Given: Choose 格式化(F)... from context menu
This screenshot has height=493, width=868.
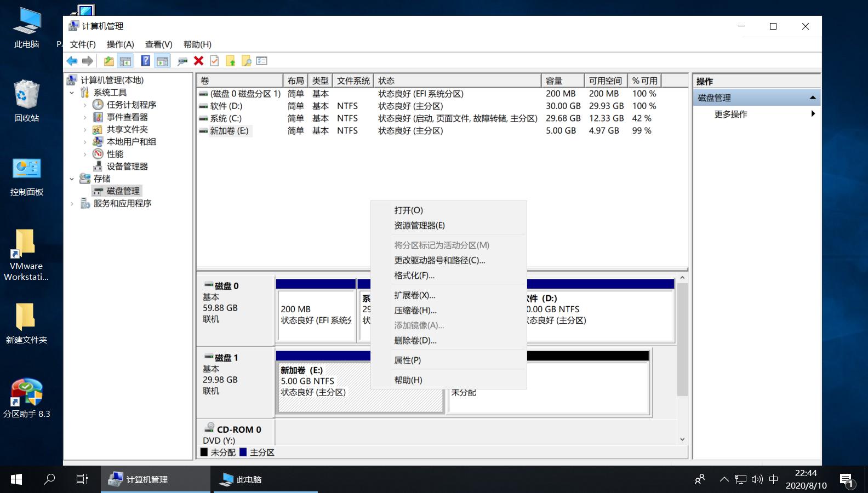Looking at the screenshot, I should [x=414, y=276].
